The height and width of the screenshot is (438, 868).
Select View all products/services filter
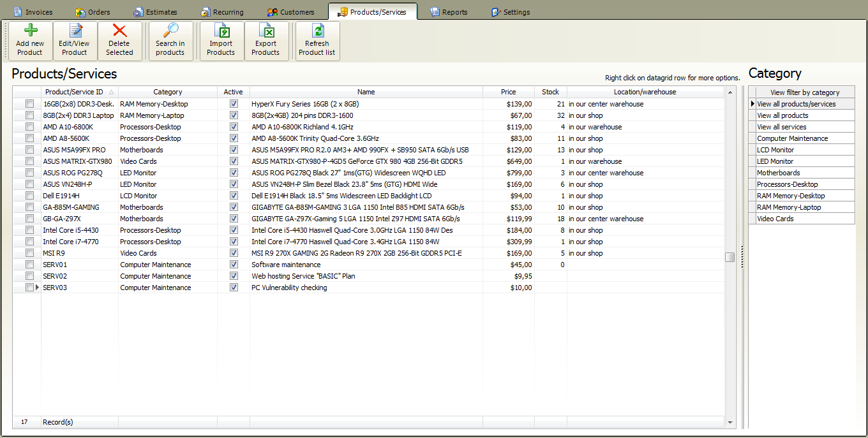(805, 104)
